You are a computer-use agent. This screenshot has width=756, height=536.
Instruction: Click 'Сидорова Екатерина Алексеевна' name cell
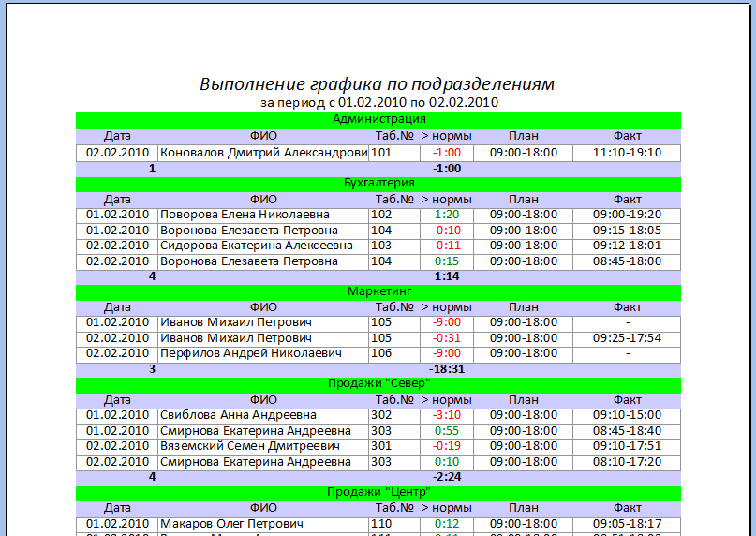pos(263,246)
